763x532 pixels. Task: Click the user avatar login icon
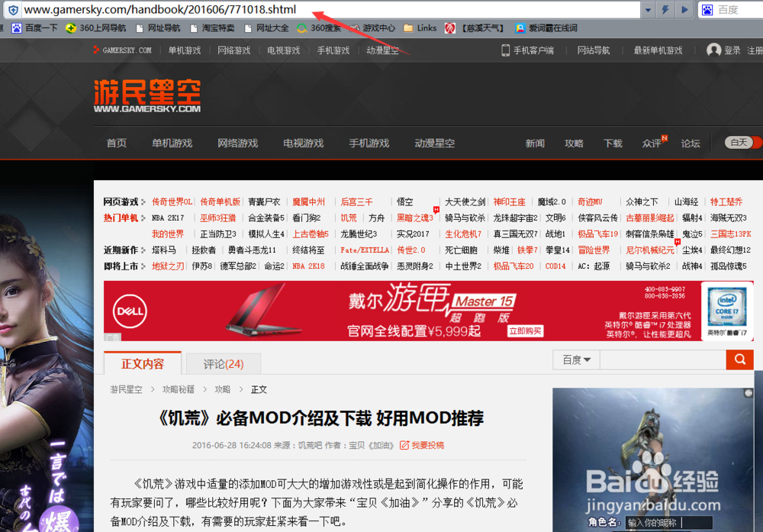click(713, 50)
